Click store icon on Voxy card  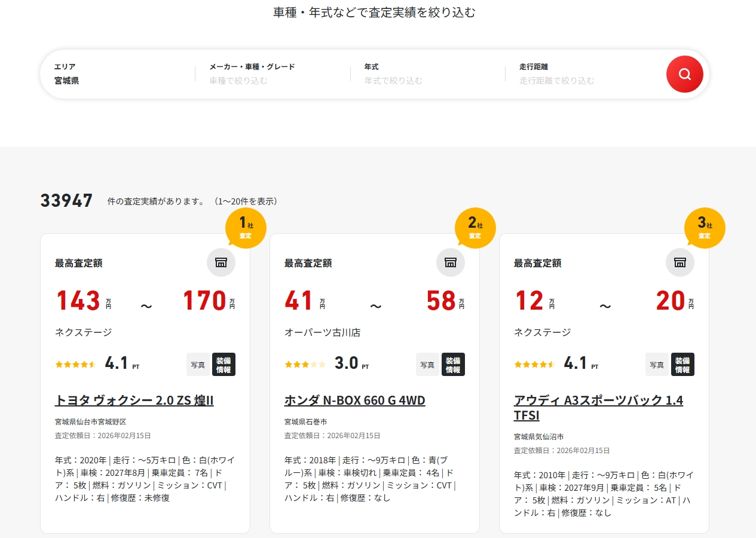click(221, 262)
